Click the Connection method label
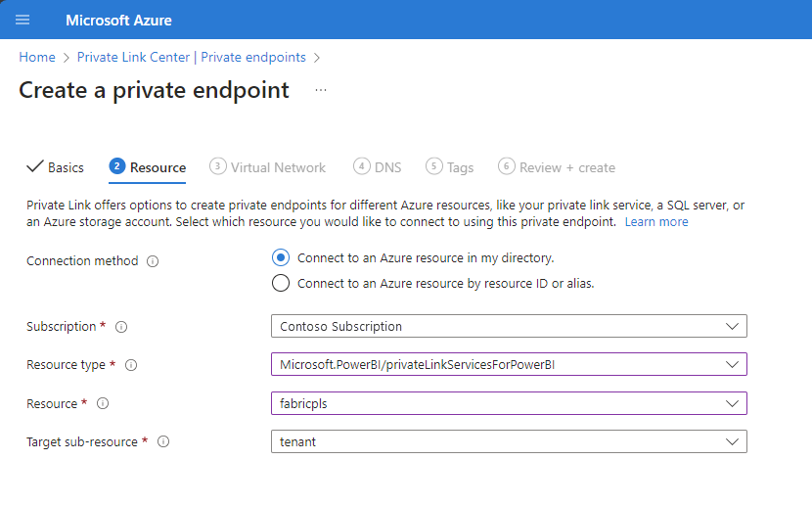The image size is (812, 506). click(82, 260)
